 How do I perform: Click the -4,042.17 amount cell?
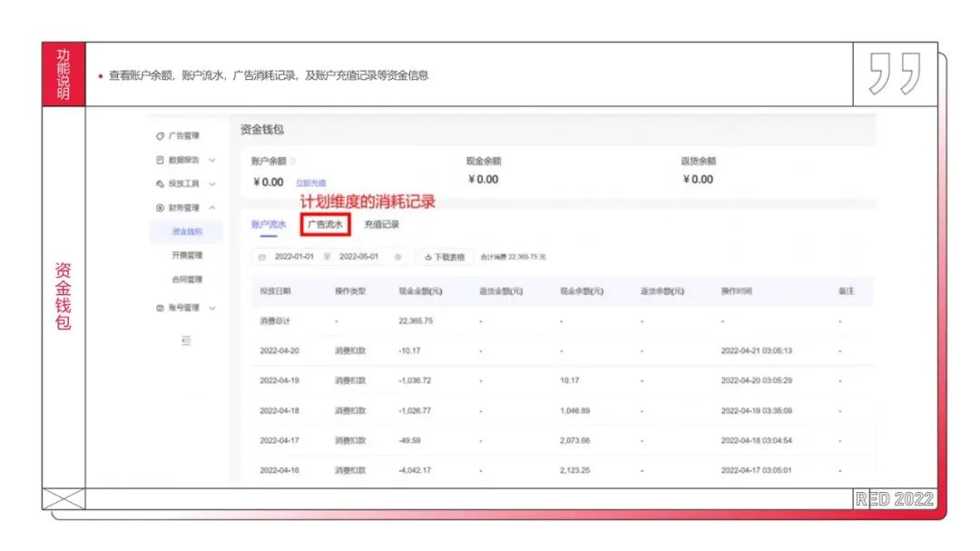[415, 470]
